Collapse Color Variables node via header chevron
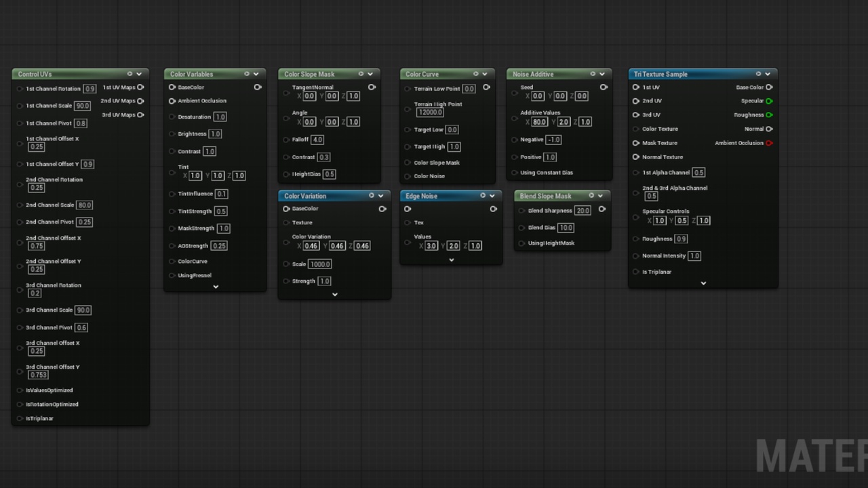The image size is (868, 488). coord(256,74)
